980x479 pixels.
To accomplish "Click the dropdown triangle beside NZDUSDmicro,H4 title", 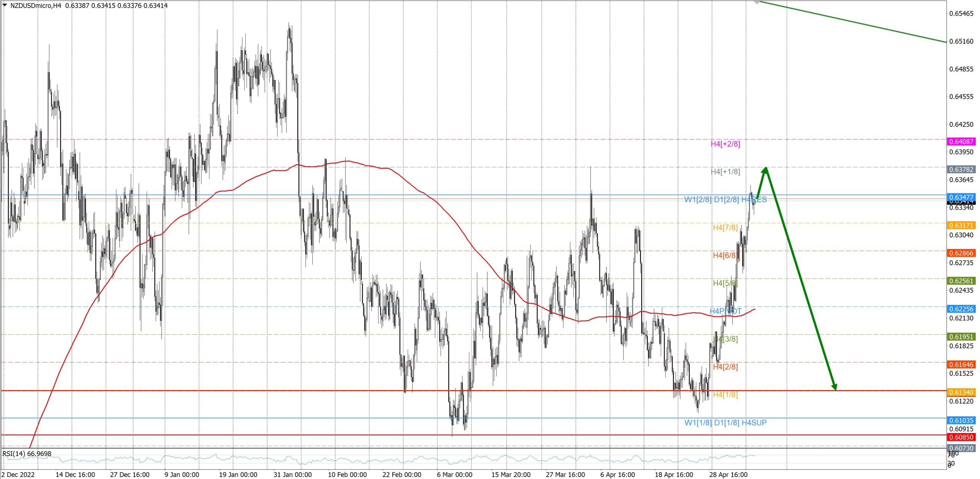I will coord(5,5).
